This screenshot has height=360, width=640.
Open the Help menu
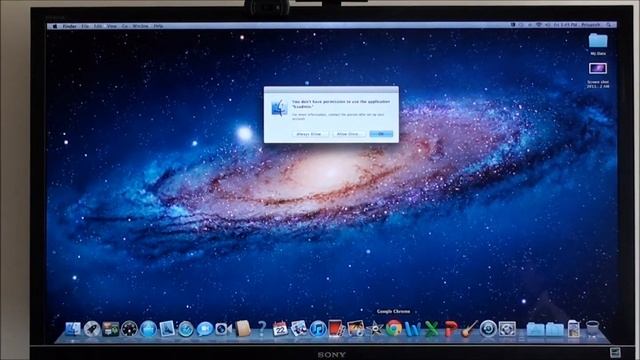click(x=158, y=26)
